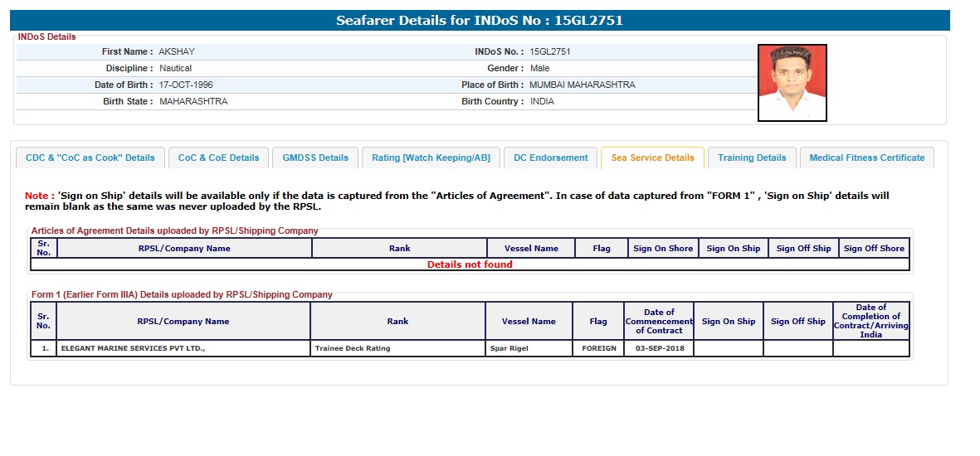Open the CDC & "CoC as Cook" Details tab
Screen dimensions: 980x456
pos(90,158)
